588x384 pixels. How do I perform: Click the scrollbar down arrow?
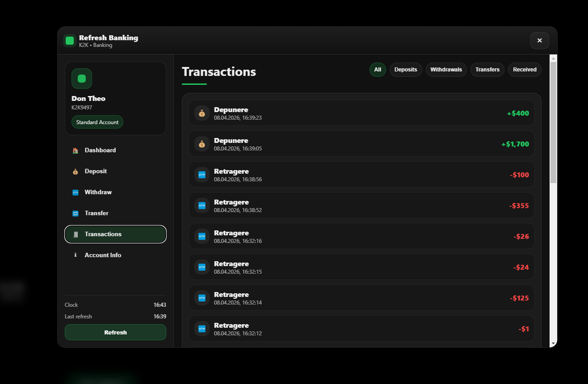point(553,343)
